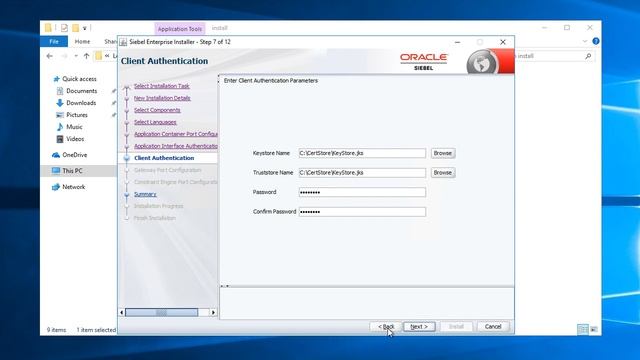The image size is (640, 360).
Task: Open Music in navigation pane
Action: (x=74, y=127)
